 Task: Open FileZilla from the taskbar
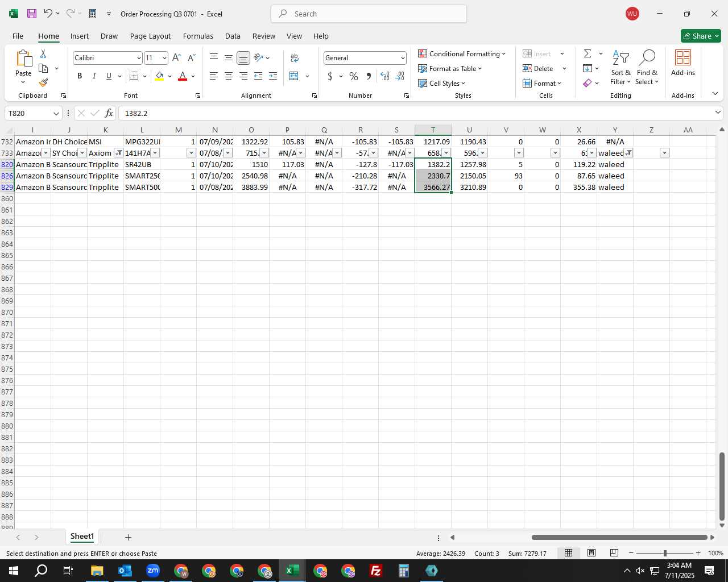(376, 571)
